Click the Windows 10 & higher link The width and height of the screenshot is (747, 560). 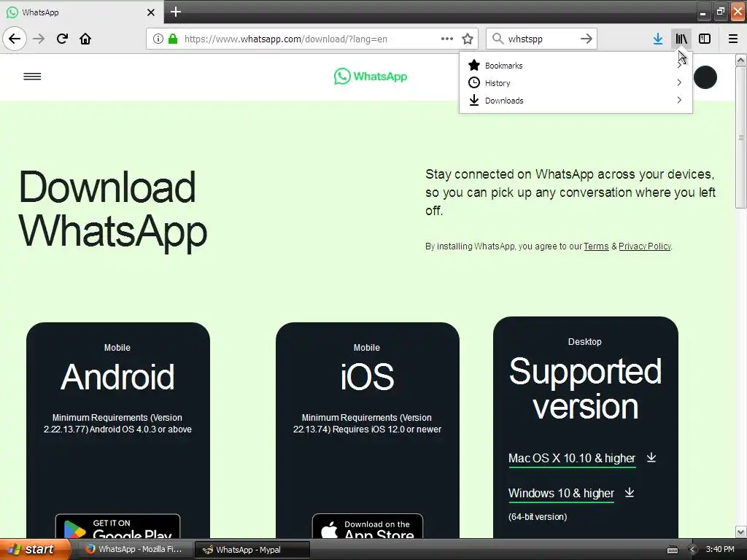click(x=561, y=494)
